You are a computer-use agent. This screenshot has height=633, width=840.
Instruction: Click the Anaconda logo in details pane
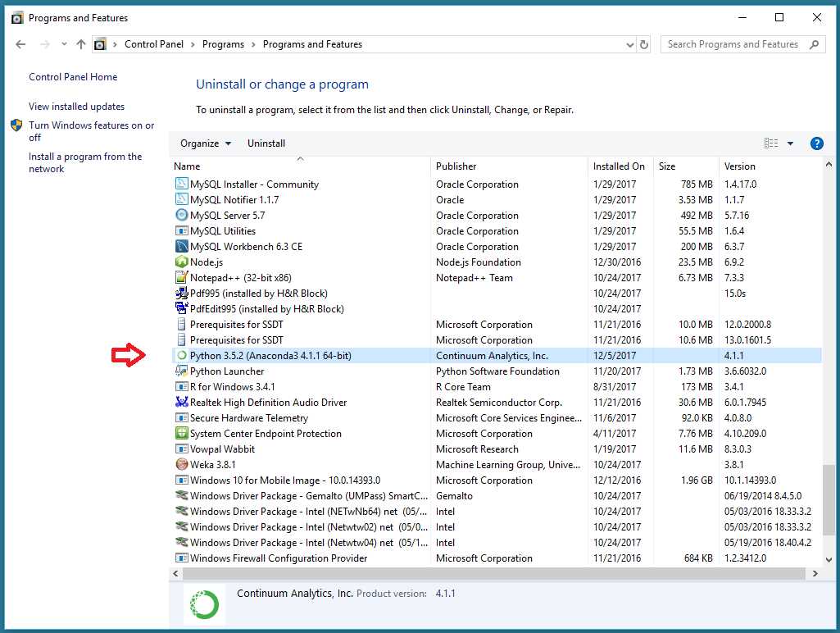[204, 604]
